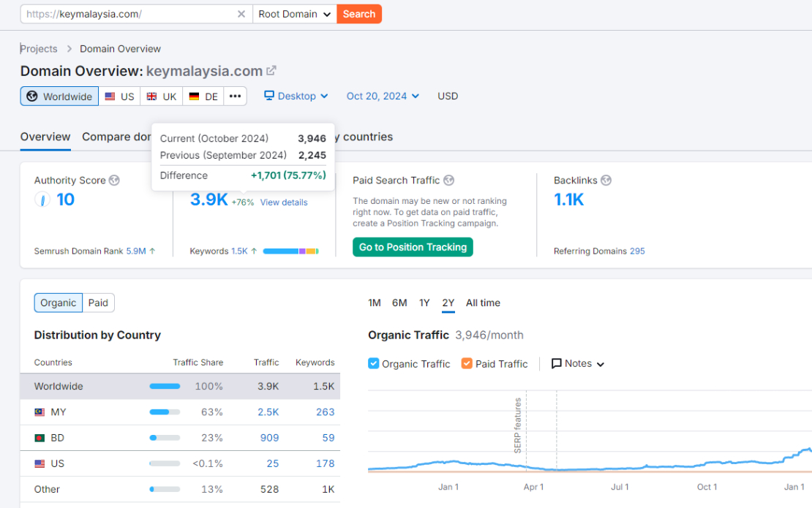Click the orange Search button
The height and width of the screenshot is (508, 812).
[x=359, y=14]
